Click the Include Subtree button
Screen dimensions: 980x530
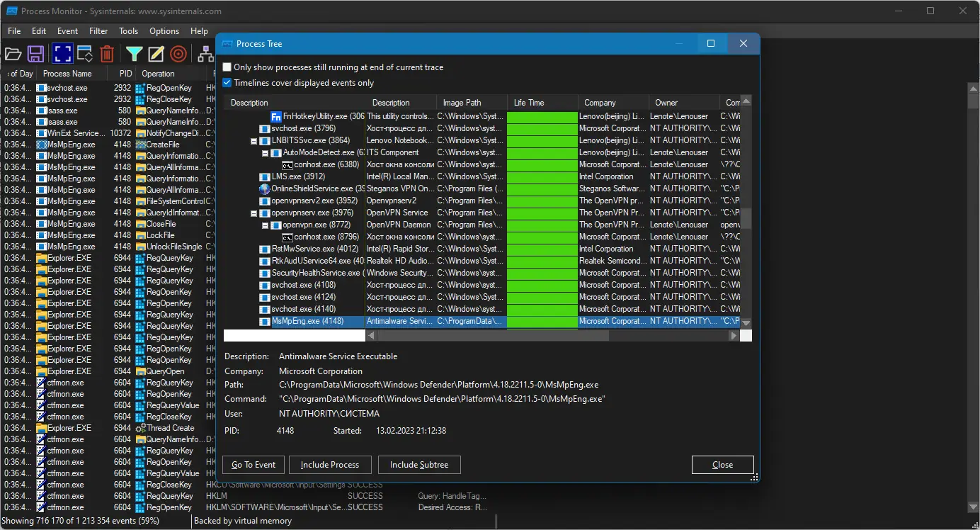419,465
